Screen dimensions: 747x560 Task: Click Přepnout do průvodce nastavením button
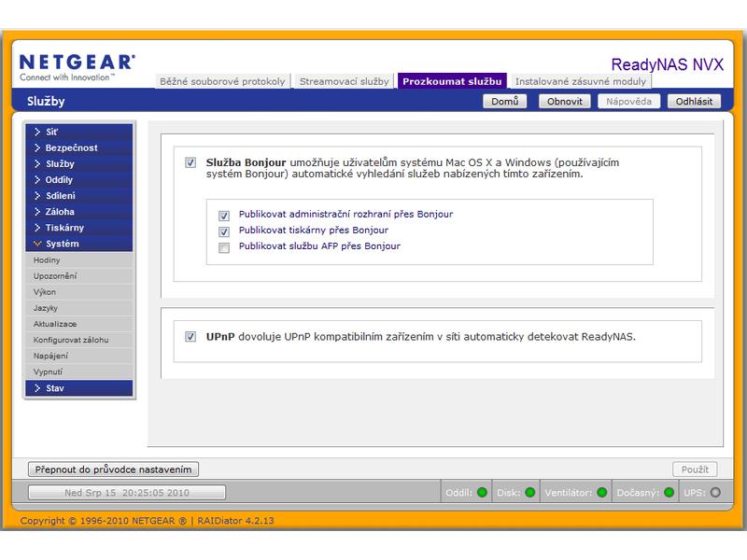(113, 469)
